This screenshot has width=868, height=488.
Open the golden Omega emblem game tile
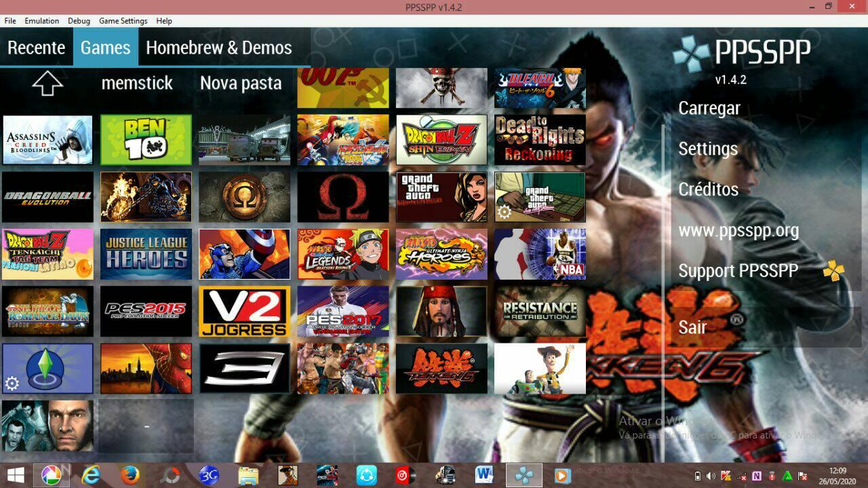point(244,197)
